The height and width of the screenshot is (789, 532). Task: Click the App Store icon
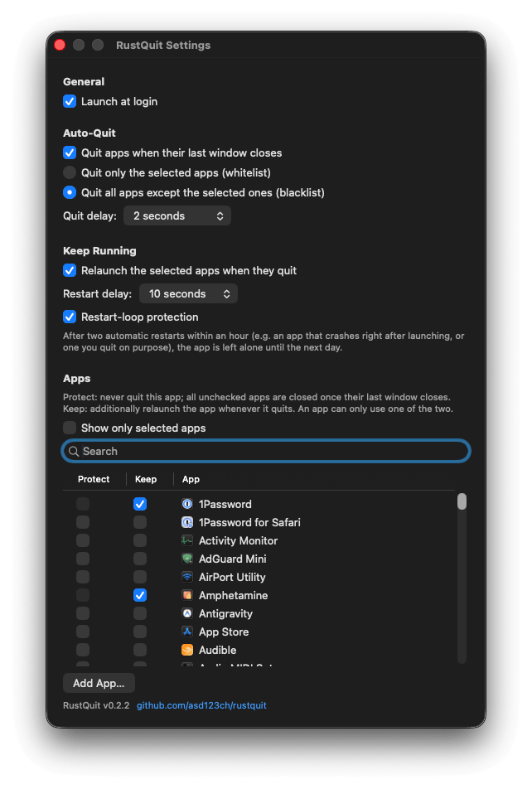tap(187, 632)
